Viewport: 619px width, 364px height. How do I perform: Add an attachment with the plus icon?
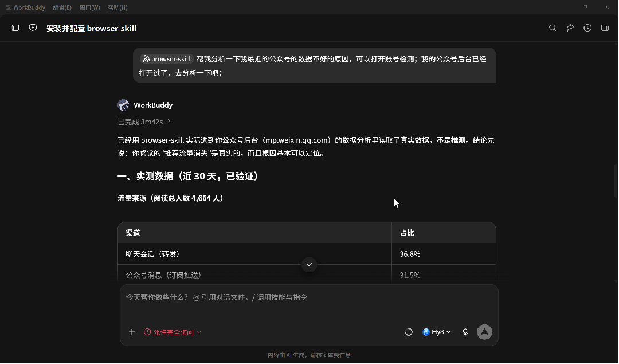click(132, 332)
